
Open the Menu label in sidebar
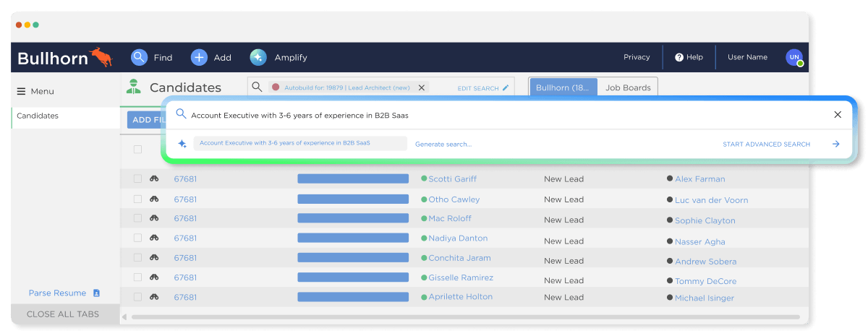[x=42, y=91]
